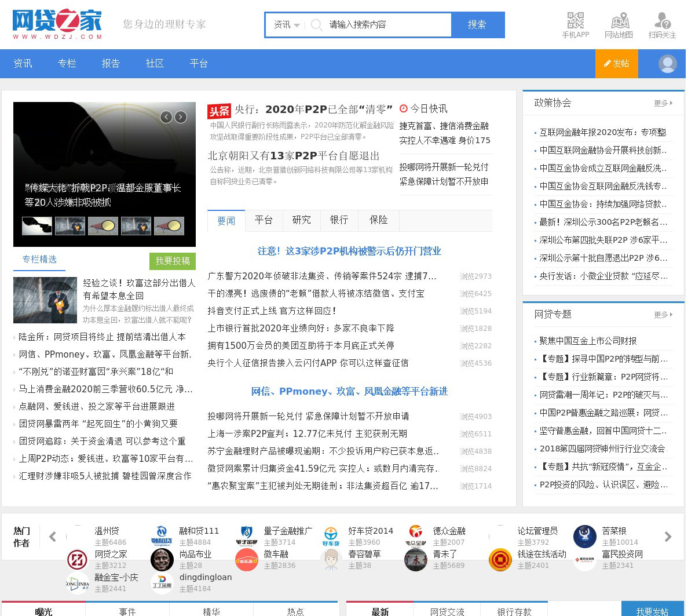Open the user avatar profile icon

click(667, 64)
